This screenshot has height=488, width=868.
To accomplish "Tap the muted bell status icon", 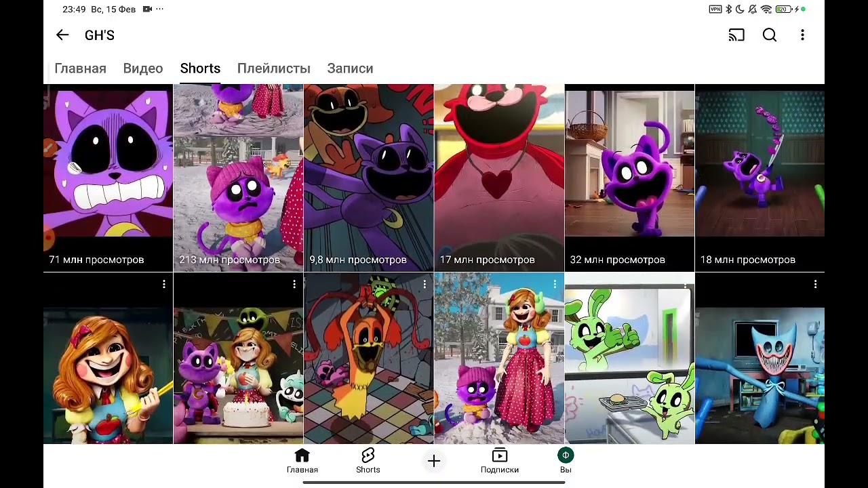I will coord(753,9).
